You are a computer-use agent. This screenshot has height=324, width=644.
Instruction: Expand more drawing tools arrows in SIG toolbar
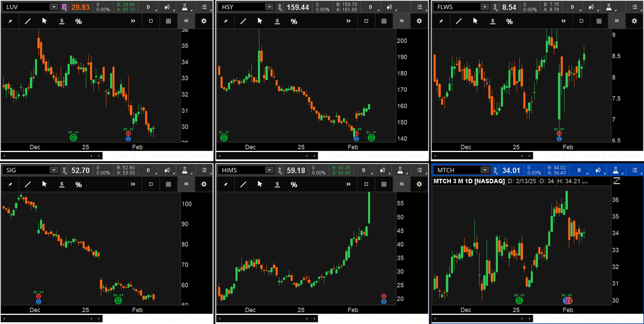(x=133, y=184)
